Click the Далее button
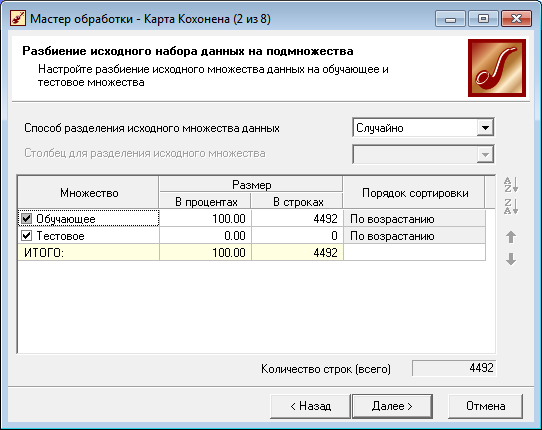This screenshot has width=542, height=430. pyautogui.click(x=392, y=406)
